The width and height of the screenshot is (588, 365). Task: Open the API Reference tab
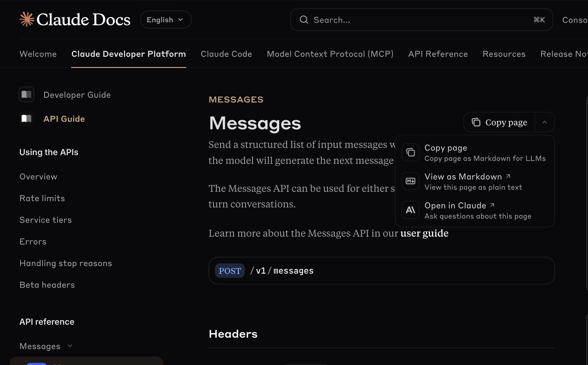point(438,54)
